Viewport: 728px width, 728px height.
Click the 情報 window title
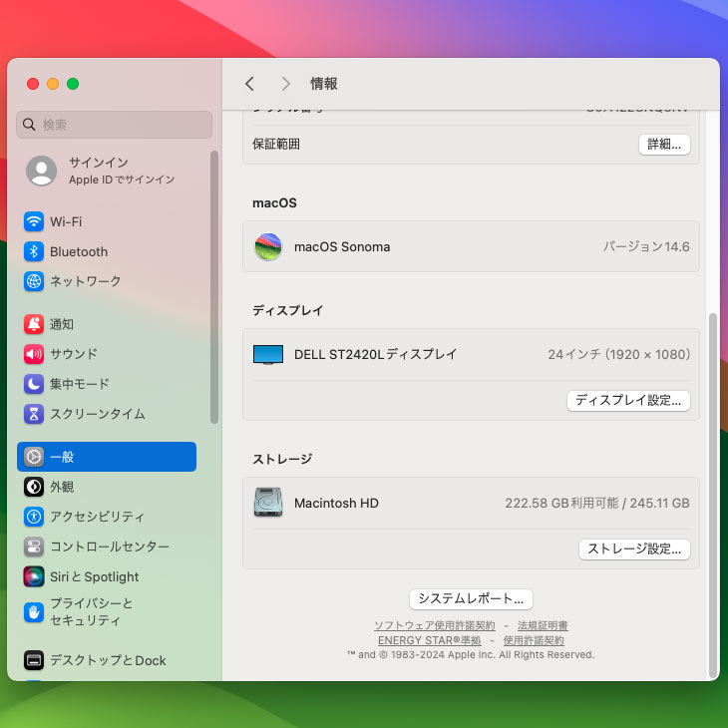coord(324,84)
